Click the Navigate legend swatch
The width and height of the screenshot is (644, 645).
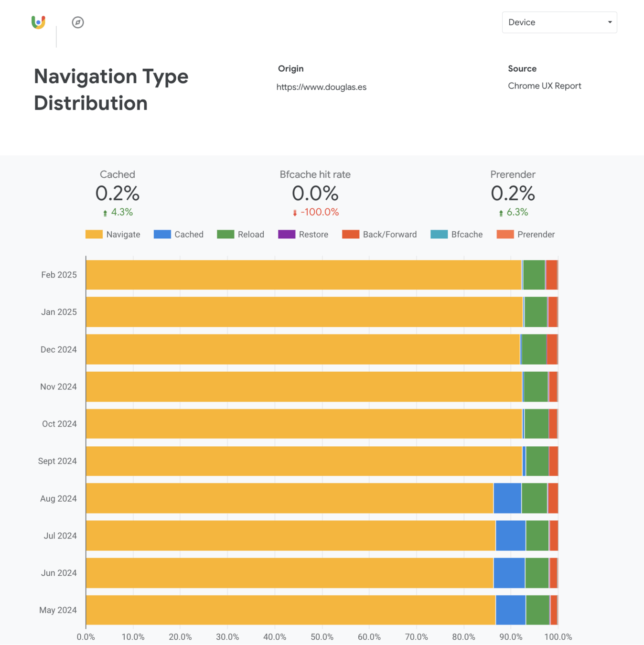pos(94,234)
